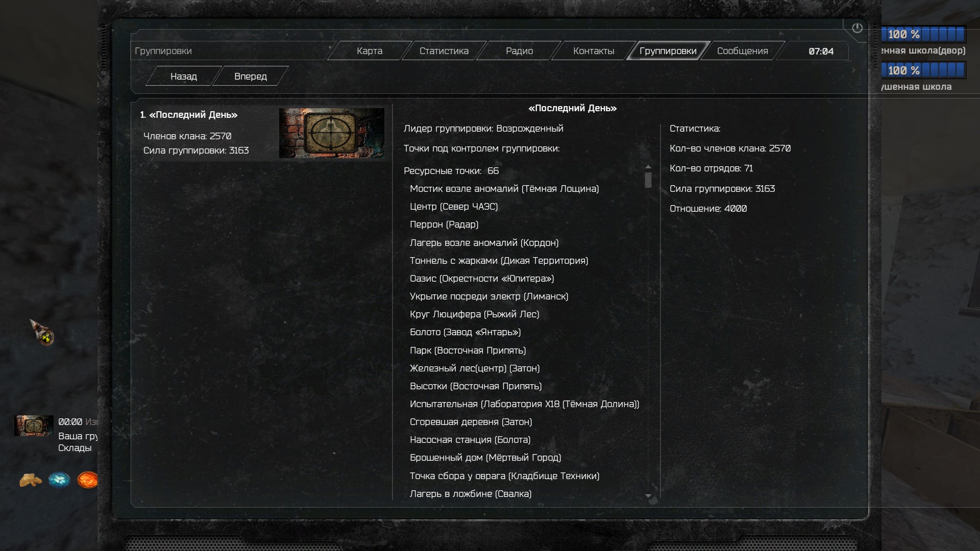Click the Оазис (Окрестности «Юпитера») list entry
Viewport: 980px width, 551px height.
pyautogui.click(x=482, y=279)
